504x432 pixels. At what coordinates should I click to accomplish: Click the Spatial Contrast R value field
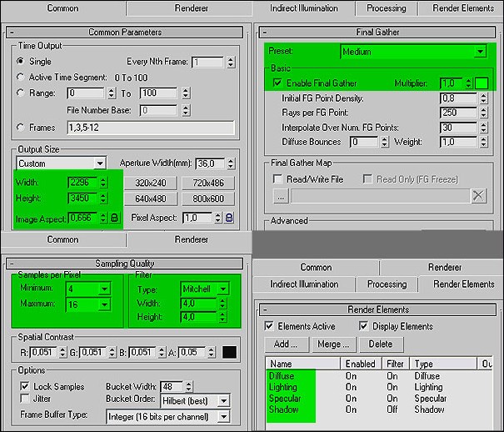(x=43, y=352)
